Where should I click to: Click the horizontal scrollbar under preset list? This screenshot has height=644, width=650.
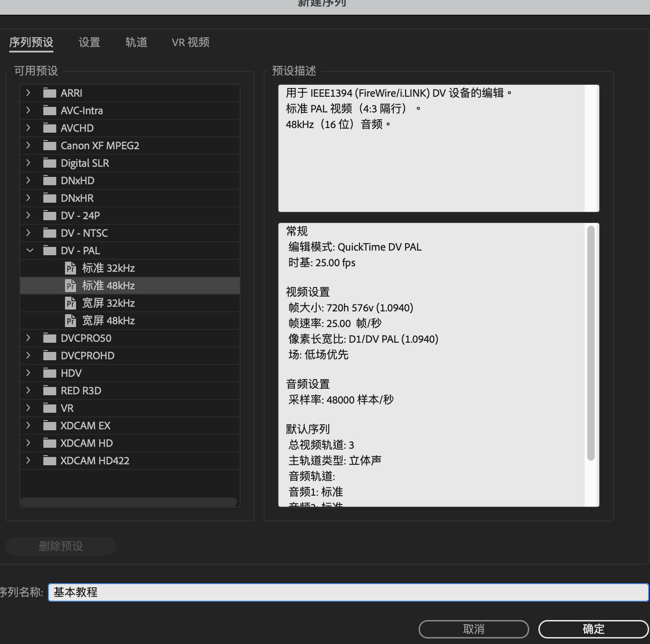(129, 503)
